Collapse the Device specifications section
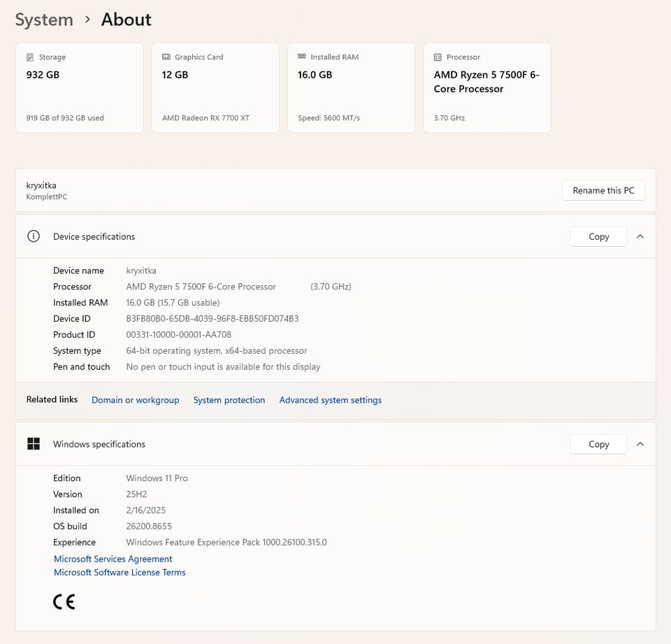671x644 pixels. [x=640, y=236]
